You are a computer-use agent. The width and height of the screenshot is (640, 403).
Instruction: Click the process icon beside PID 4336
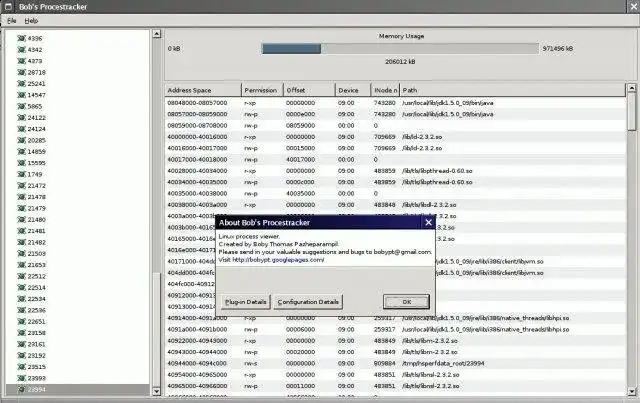tap(22, 38)
